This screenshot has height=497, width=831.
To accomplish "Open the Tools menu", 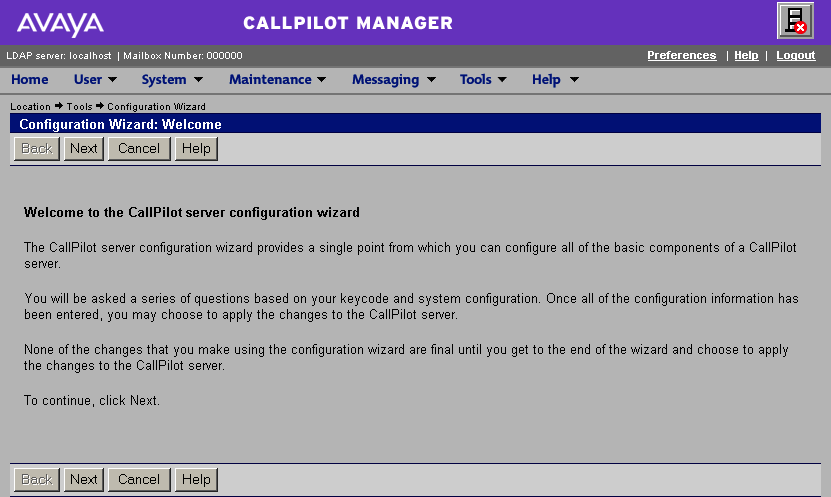I will [475, 79].
